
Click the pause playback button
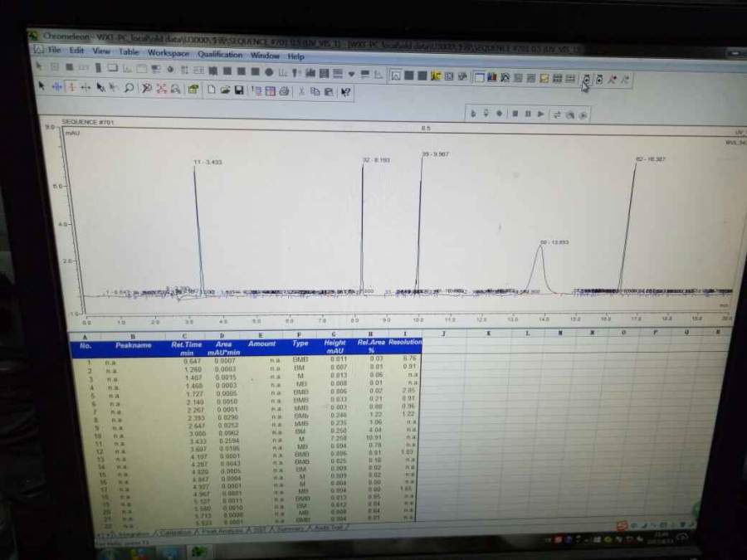click(x=528, y=114)
